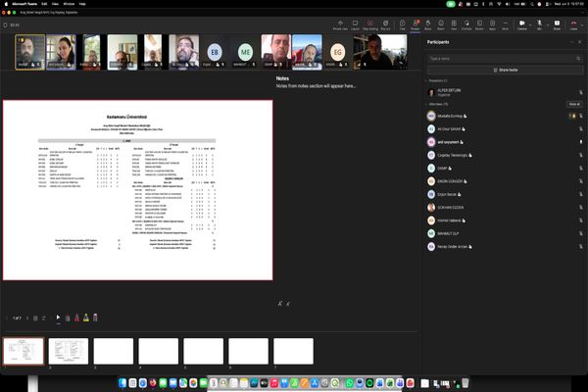Open the Leave options dropdown arrow

[x=582, y=25]
